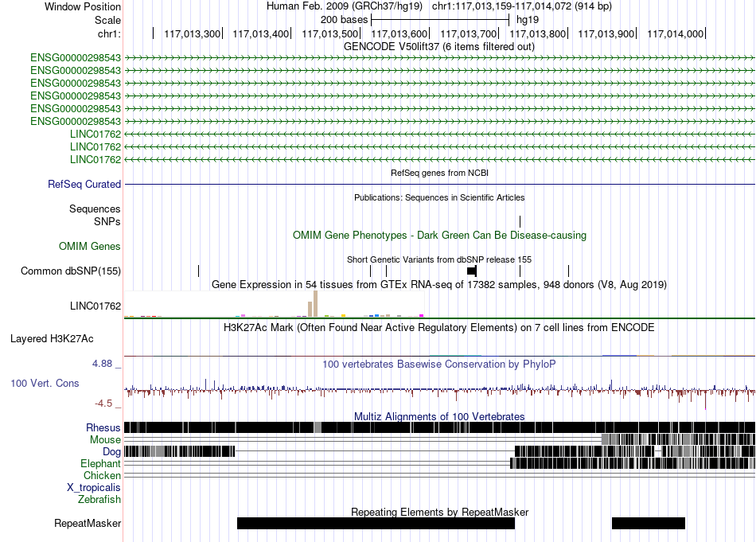The width and height of the screenshot is (756, 542).
Task: Open '100 vertebrates Basewise Conservation by PhyloP' title
Action: click(438, 364)
